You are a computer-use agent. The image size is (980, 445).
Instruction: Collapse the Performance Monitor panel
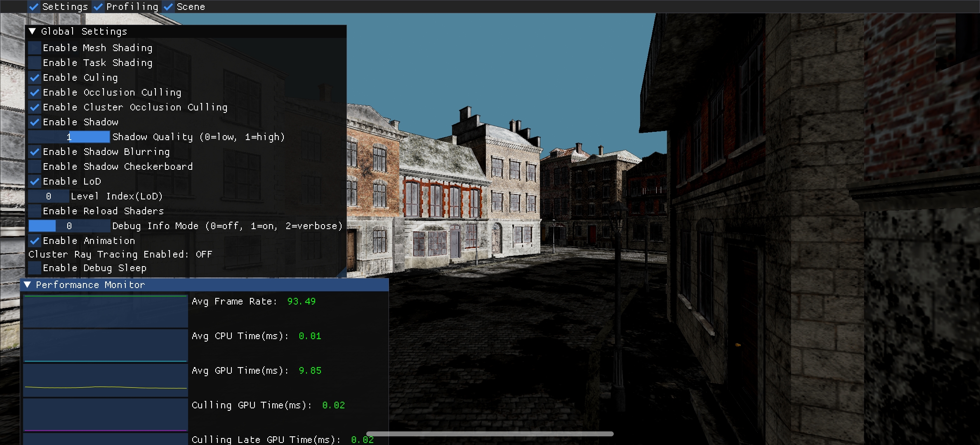point(27,285)
